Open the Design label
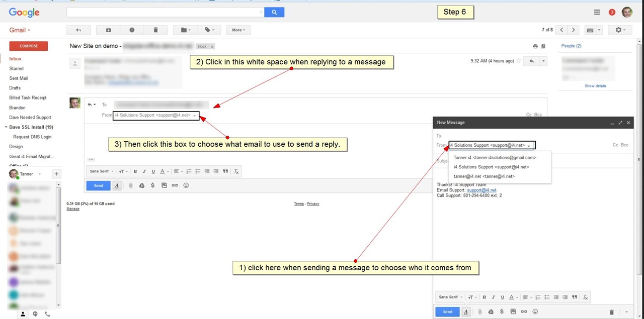 16,147
